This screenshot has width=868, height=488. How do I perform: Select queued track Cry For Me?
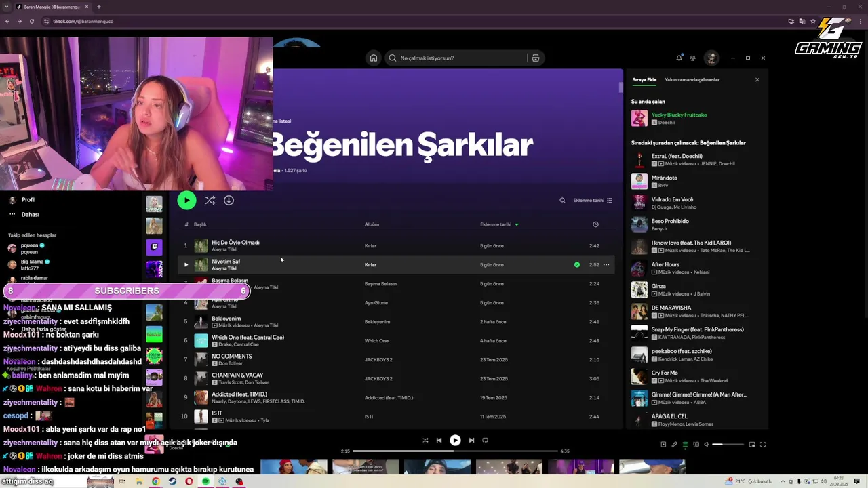pos(665,373)
